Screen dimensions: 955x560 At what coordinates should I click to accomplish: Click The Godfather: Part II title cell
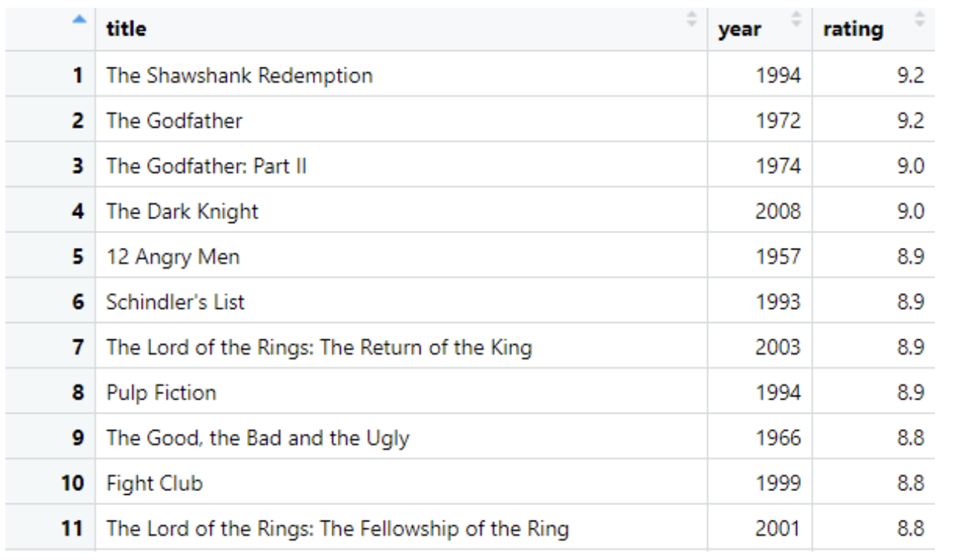tap(207, 167)
